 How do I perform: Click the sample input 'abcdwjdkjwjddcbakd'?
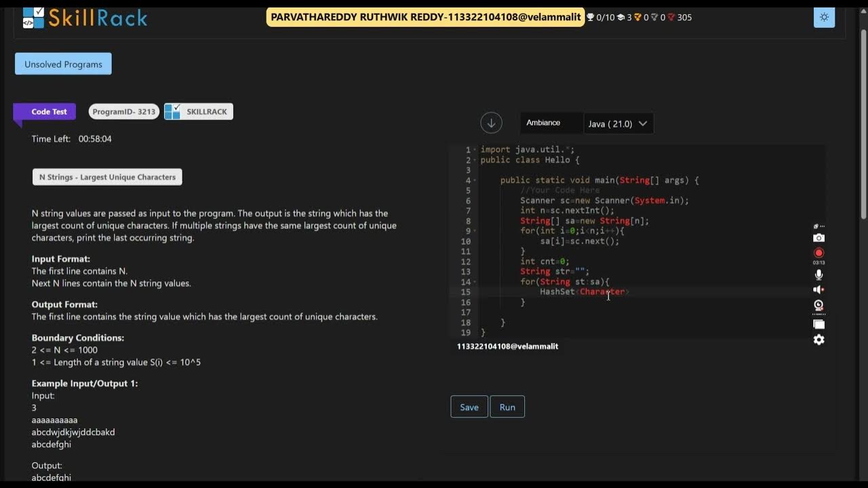coord(73,432)
